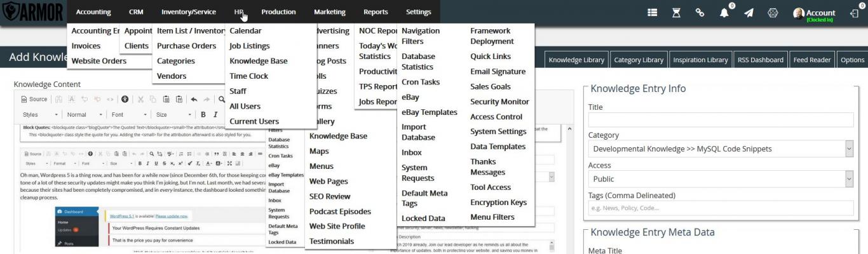
Task: Toggle Italic formatting in the editor
Action: 215,114
